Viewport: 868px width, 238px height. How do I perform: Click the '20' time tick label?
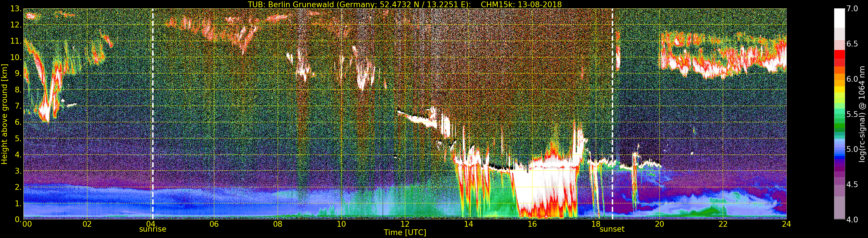click(659, 224)
